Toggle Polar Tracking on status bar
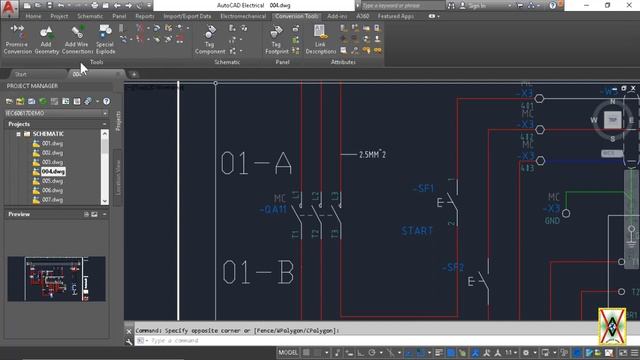This screenshot has width=640, height=360. click(372, 353)
